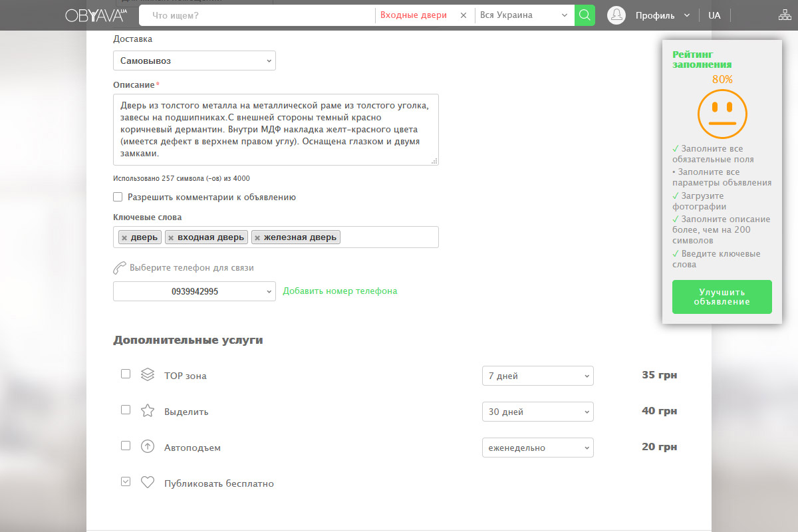This screenshot has height=532, width=798.
Task: Check the TOP зона service box
Action: 126,374
